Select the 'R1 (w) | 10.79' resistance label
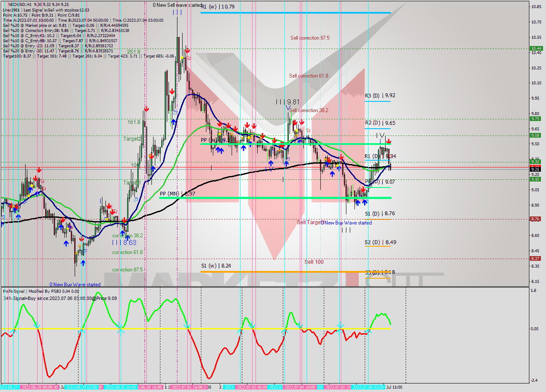Image resolution: width=546 pixels, height=392 pixels. tap(218, 7)
